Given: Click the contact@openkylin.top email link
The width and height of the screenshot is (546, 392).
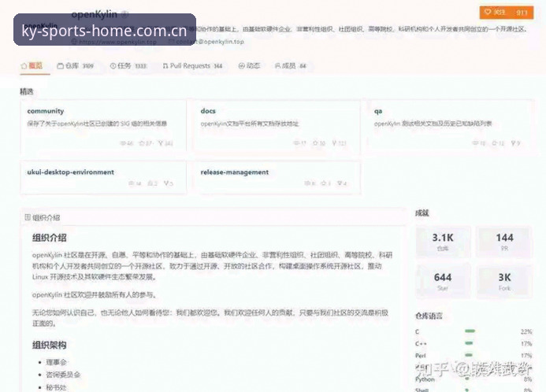Looking at the screenshot, I should click(210, 42).
